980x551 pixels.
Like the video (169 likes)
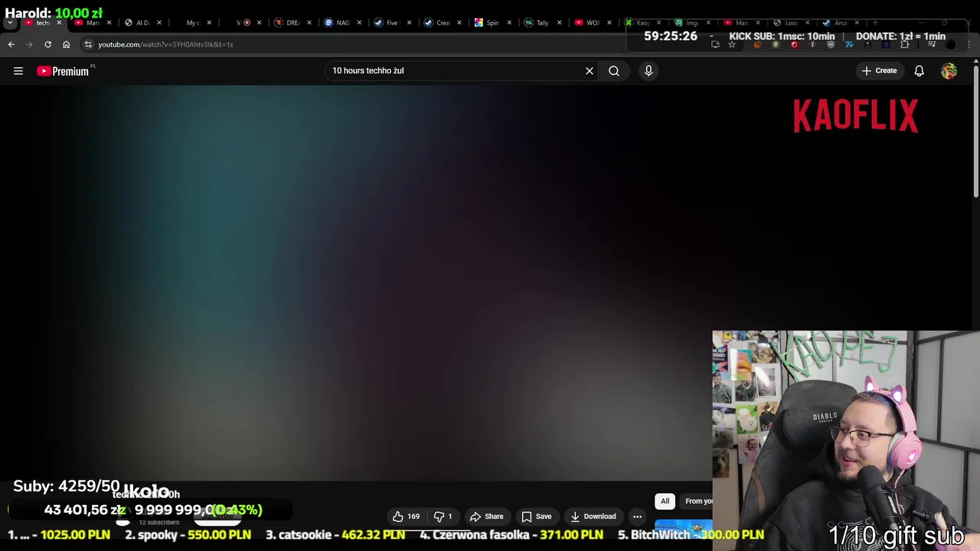[x=406, y=517]
